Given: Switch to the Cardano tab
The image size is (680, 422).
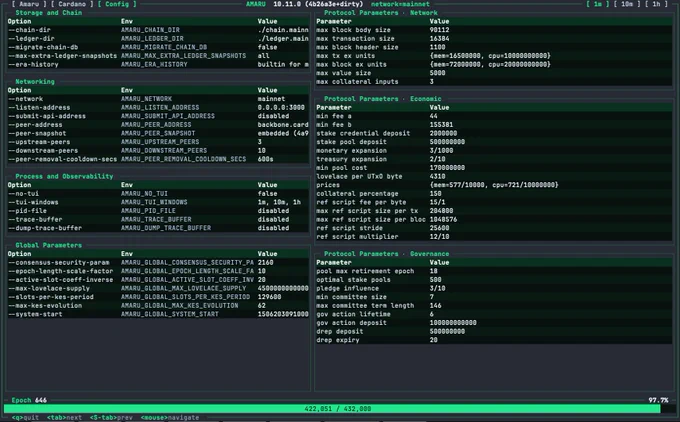Looking at the screenshot, I should coord(72,4).
